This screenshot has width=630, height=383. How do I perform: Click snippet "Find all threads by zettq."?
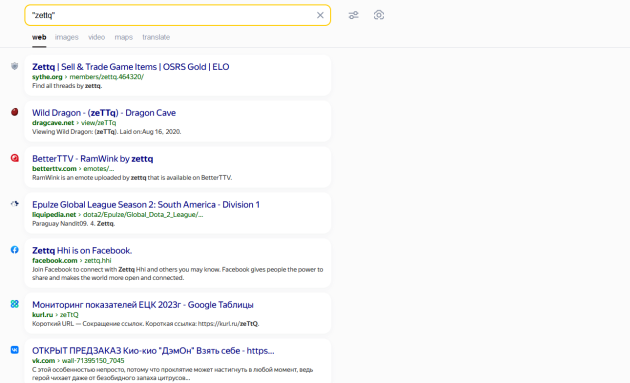click(67, 86)
